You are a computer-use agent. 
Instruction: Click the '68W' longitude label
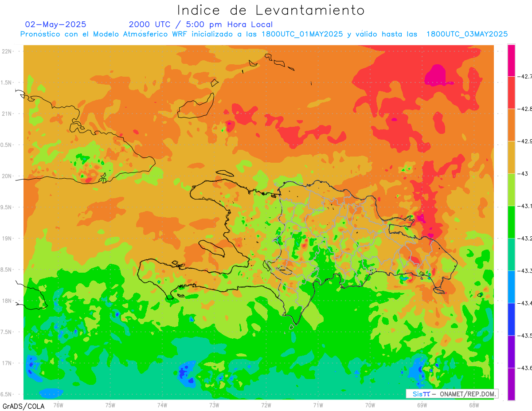(473, 405)
